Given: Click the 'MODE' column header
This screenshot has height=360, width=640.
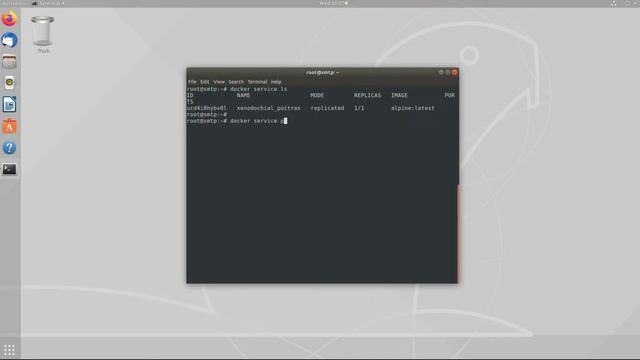Looking at the screenshot, I should click(317, 96).
